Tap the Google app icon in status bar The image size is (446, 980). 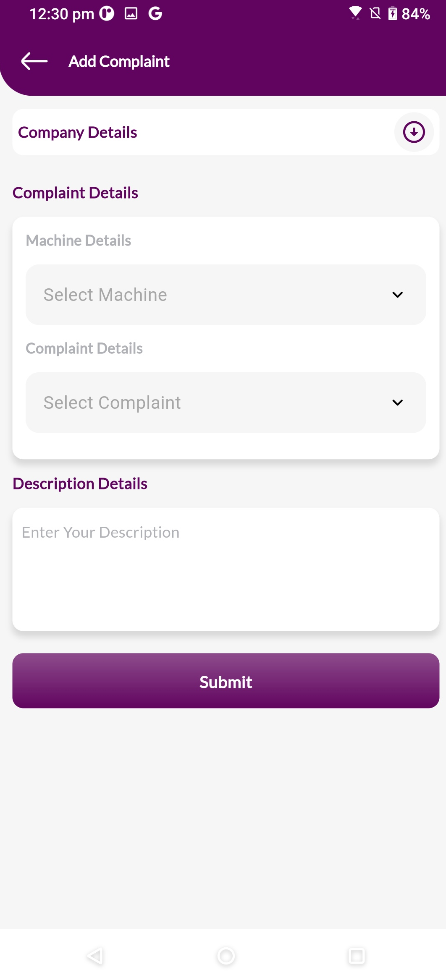pos(155,13)
